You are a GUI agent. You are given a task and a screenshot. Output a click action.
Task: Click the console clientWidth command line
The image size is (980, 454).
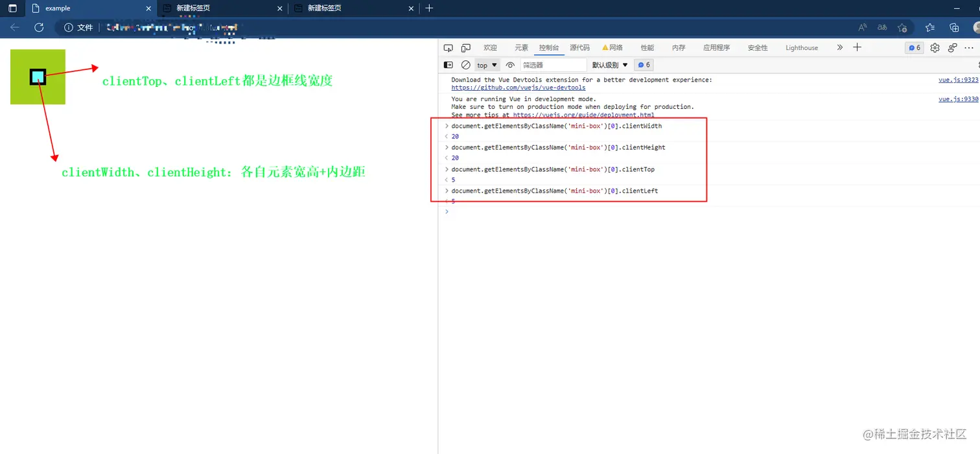[557, 126]
